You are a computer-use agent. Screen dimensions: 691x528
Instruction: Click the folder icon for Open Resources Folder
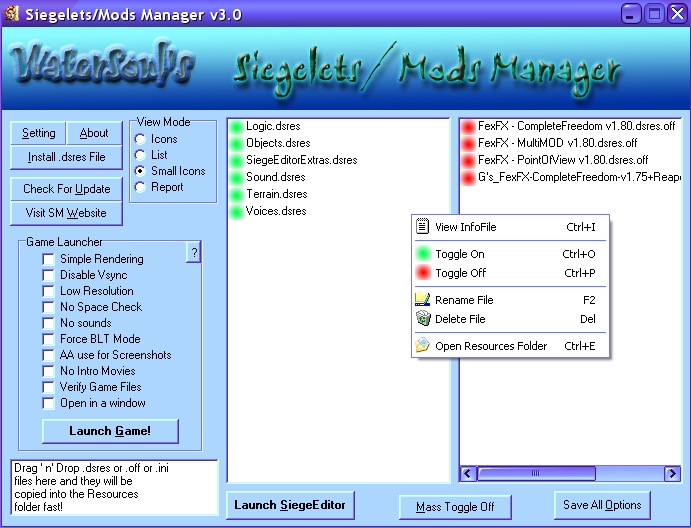(x=423, y=347)
